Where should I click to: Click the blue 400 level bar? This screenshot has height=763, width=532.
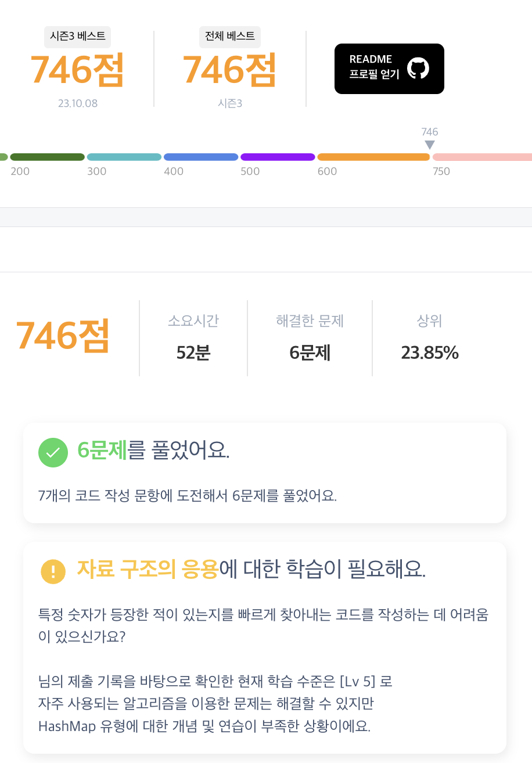coord(201,157)
